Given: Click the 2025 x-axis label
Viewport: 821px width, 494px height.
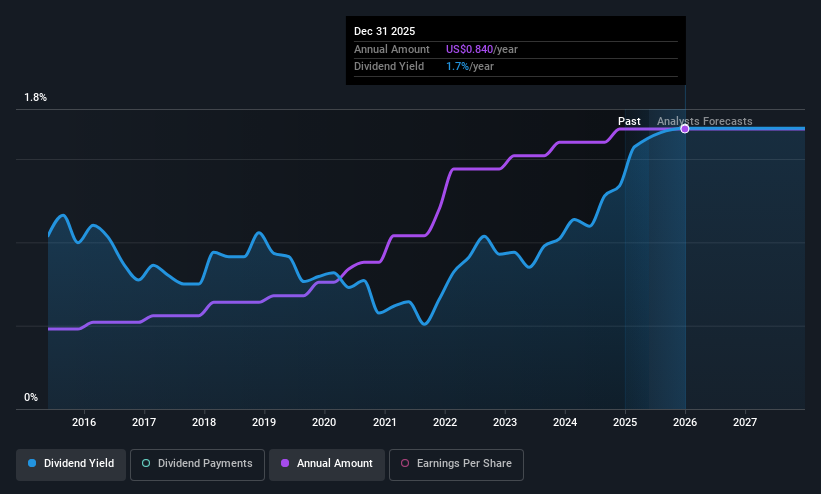Looking at the screenshot, I should (x=625, y=422).
